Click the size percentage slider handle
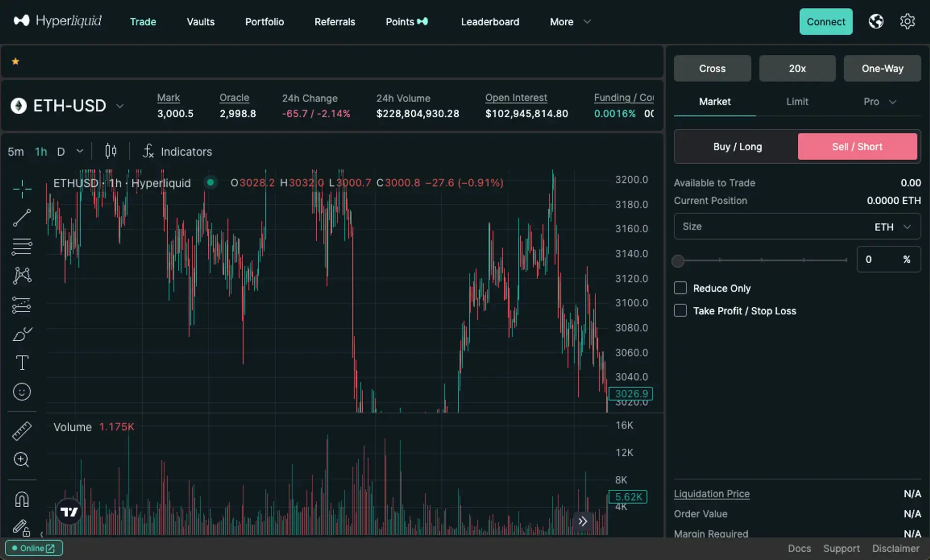Viewport: 930px width, 560px height. click(x=678, y=261)
